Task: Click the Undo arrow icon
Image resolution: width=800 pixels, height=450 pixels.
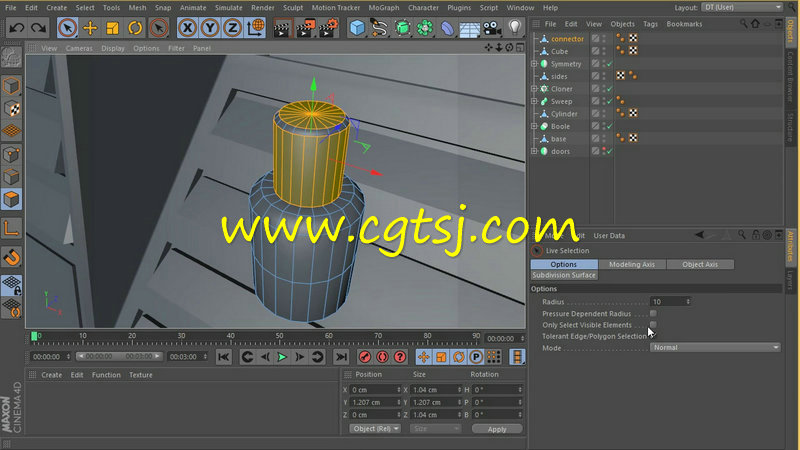Action: point(16,28)
